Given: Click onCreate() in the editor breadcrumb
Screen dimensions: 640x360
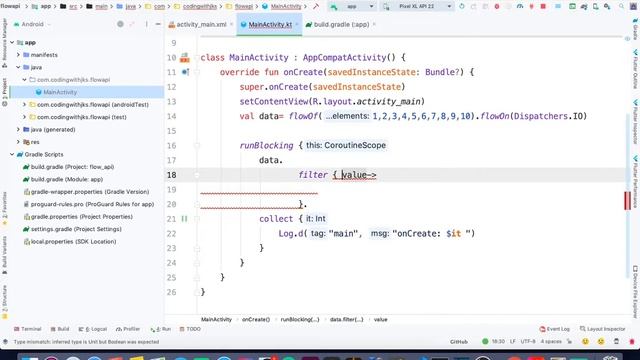Looking at the screenshot, I should (256, 320).
